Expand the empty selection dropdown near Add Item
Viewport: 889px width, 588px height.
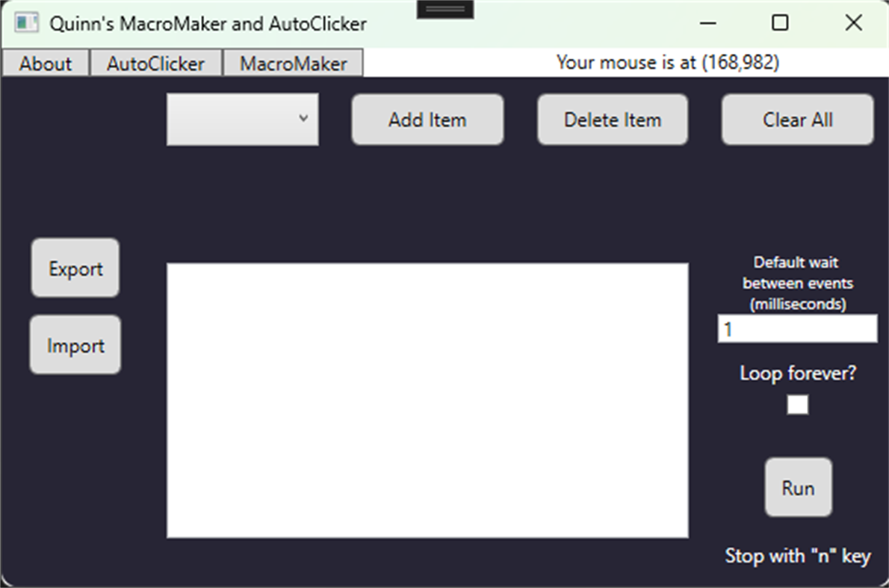click(x=242, y=120)
